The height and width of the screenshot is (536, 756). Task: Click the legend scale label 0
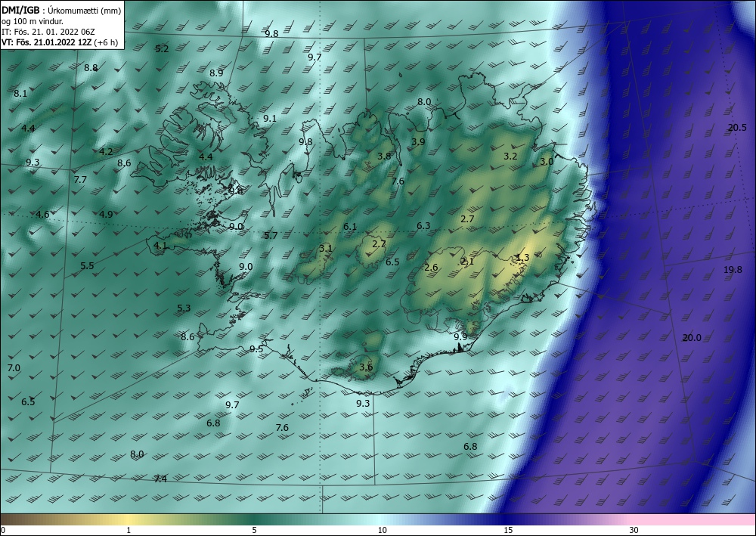pyautogui.click(x=3, y=530)
